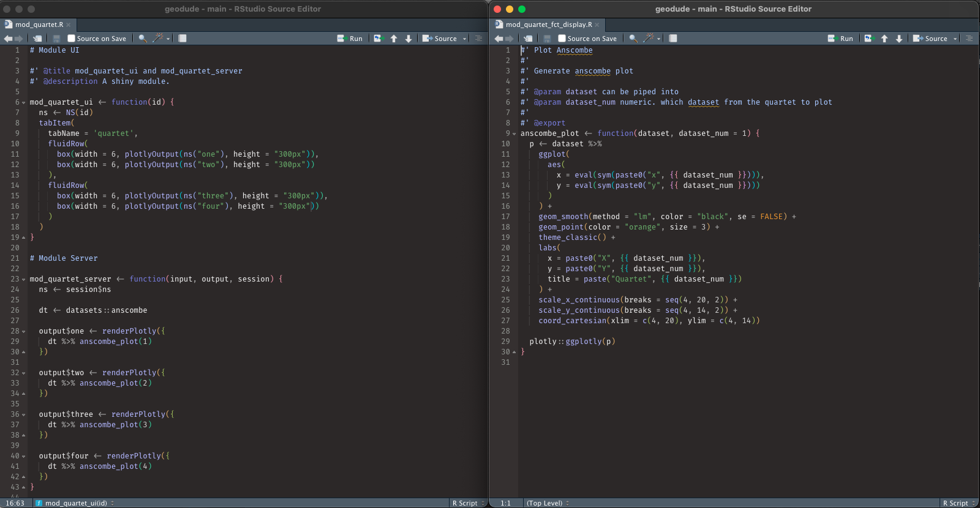Enable Source on Save in mod_quartet.R
Screen dimensions: 980x508
(72, 39)
